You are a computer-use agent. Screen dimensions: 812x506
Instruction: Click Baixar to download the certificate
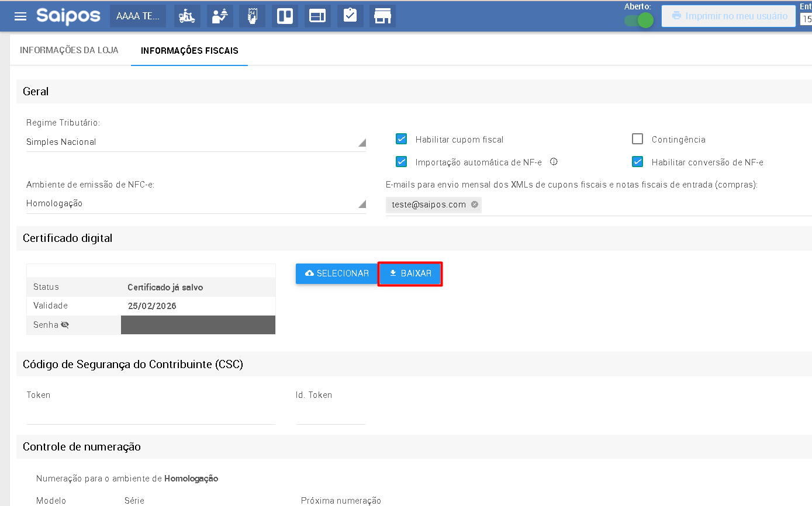pyautogui.click(x=410, y=273)
